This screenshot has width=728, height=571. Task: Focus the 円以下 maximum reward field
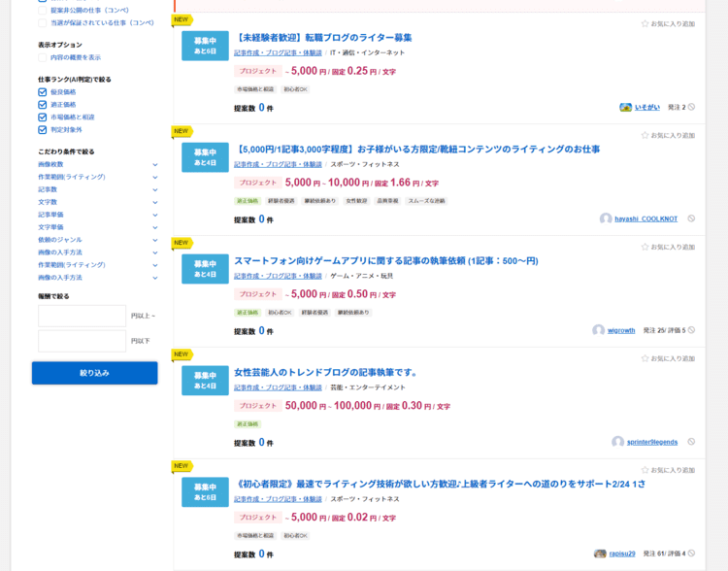point(82,341)
